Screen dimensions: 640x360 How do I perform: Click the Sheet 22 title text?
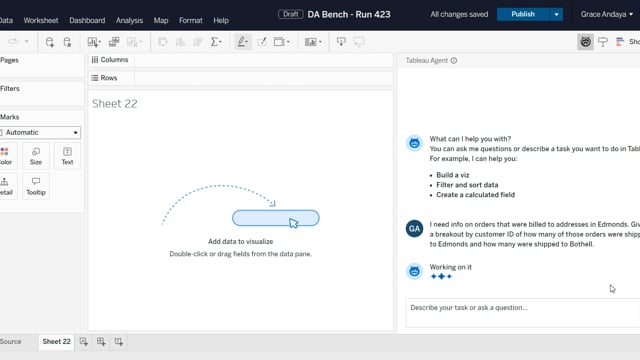coord(115,104)
